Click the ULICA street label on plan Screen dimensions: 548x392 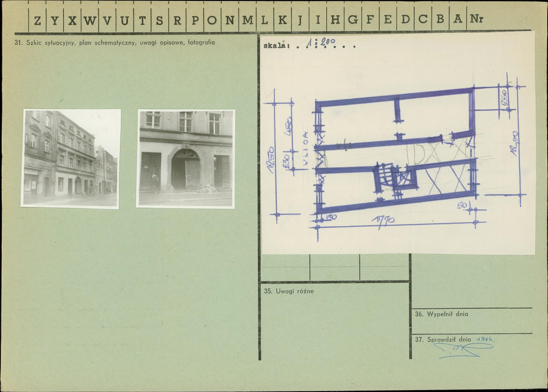click(306, 148)
